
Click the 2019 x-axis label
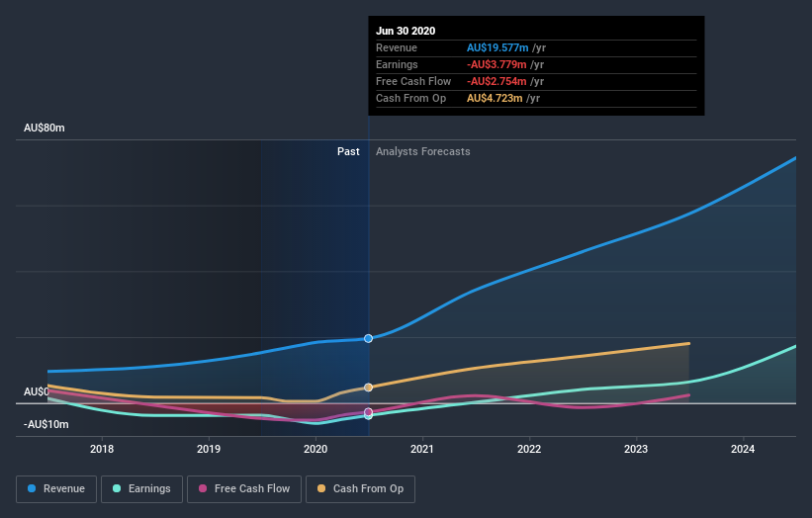point(209,449)
